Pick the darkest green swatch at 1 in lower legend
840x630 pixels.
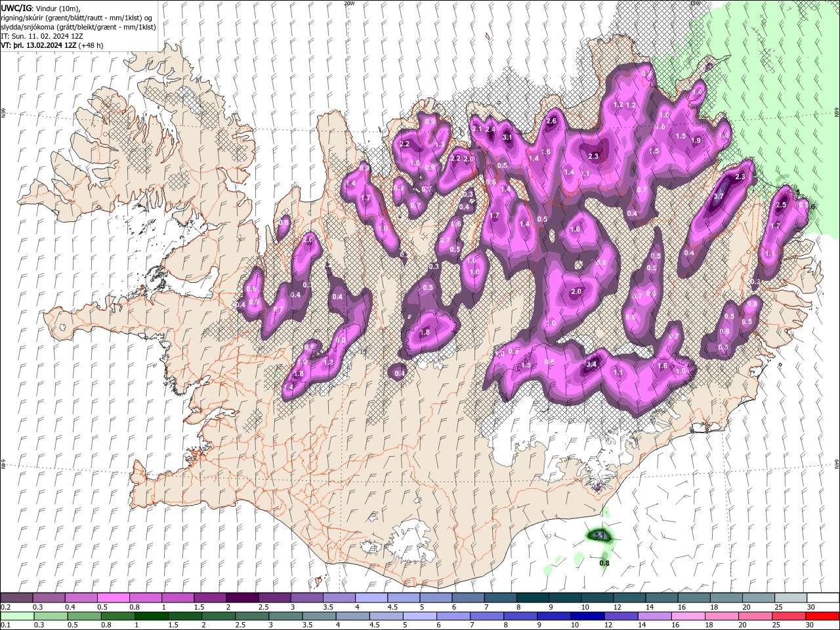pos(152,616)
